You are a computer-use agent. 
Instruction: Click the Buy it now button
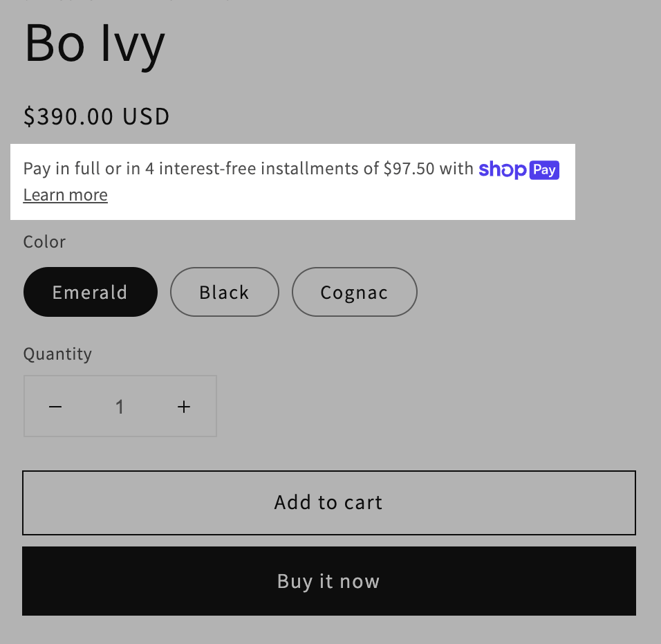click(328, 581)
